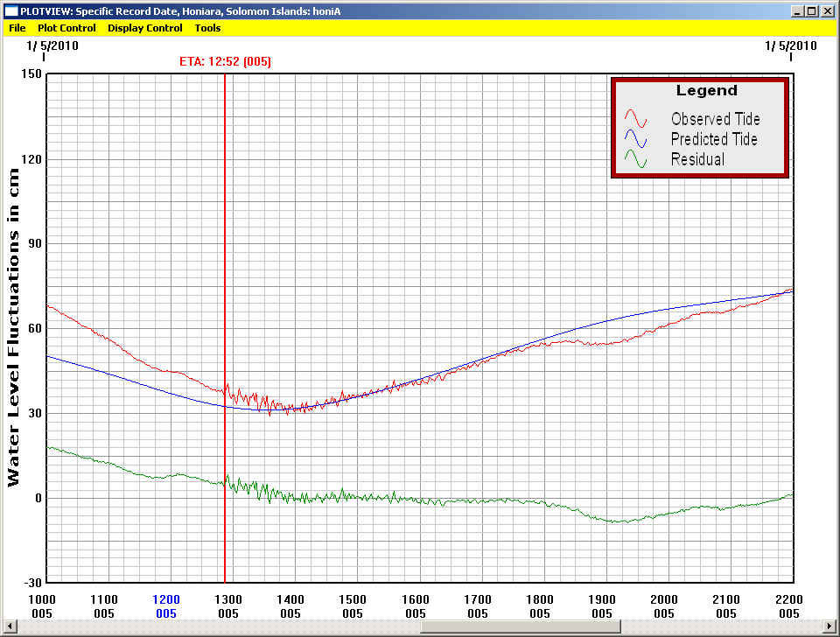Open the Tools menu
This screenshot has height=637, width=840.
tap(207, 28)
